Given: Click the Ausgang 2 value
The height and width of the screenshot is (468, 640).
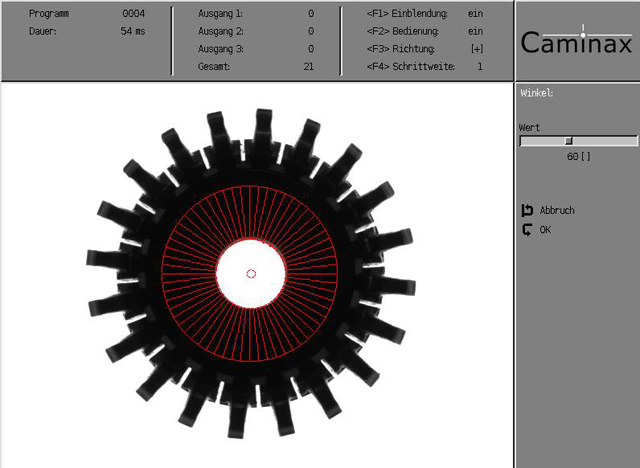Looking at the screenshot, I should (310, 31).
